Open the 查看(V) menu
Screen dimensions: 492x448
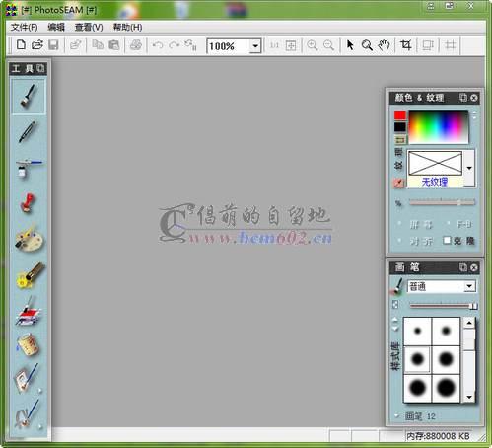89,28
